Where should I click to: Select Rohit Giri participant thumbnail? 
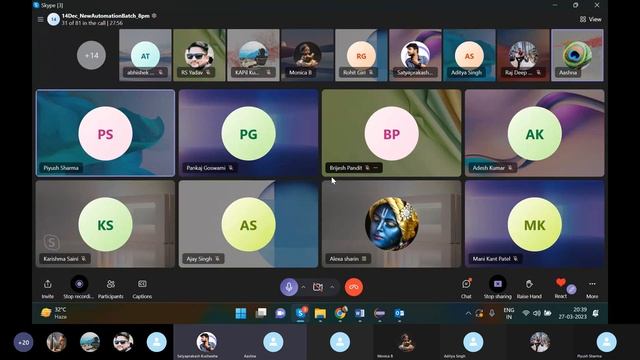361,55
